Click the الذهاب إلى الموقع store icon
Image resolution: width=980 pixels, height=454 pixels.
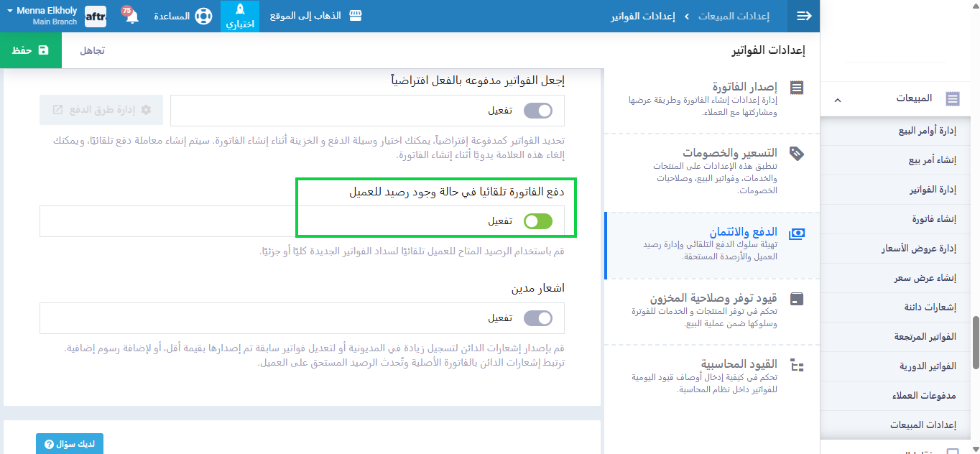coord(355,16)
